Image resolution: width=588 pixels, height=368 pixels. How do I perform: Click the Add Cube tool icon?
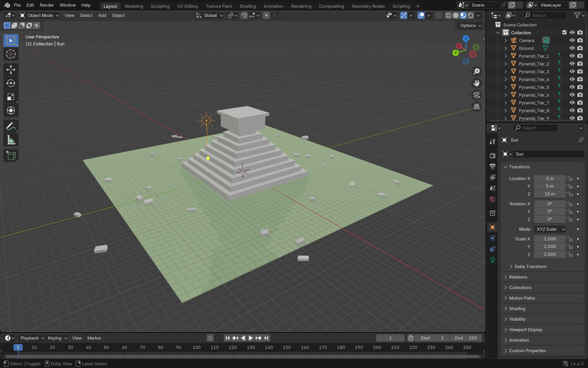point(11,155)
